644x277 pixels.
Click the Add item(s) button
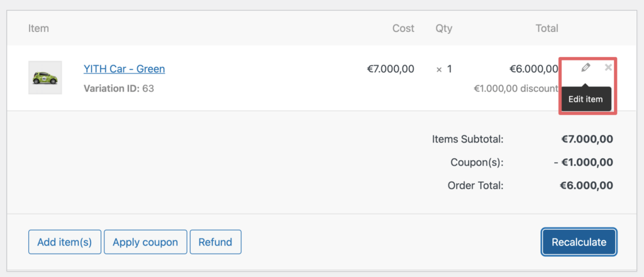point(65,242)
